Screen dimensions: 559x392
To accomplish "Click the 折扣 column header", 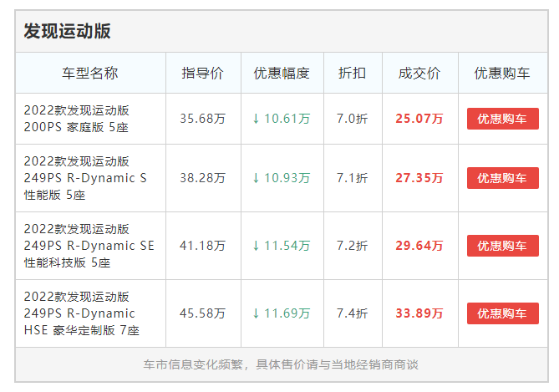I will (353, 73).
